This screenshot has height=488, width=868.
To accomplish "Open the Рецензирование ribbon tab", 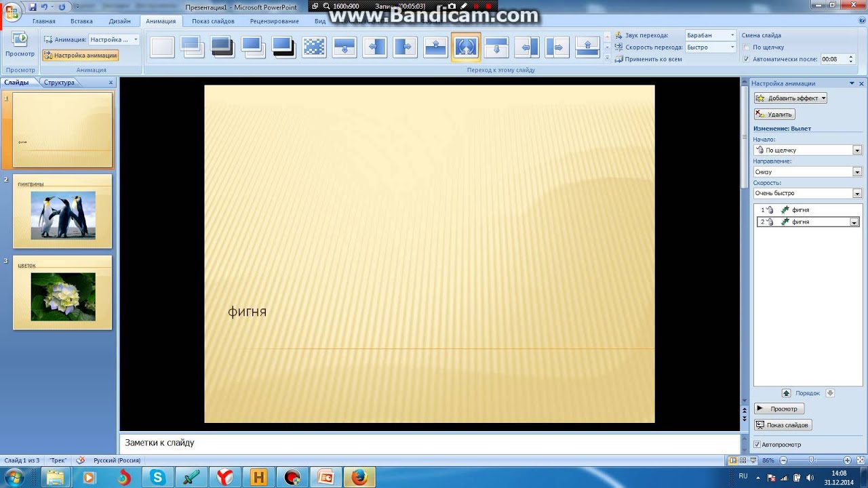I will click(274, 21).
